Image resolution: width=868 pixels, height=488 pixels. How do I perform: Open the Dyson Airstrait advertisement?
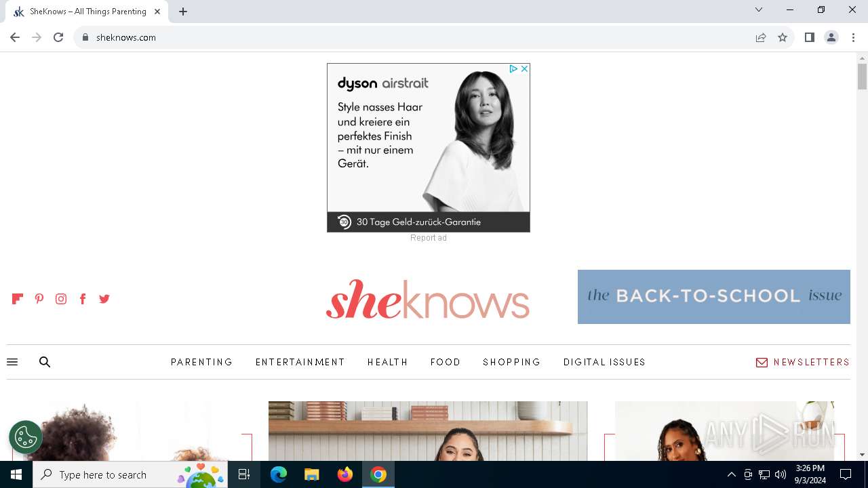click(429, 148)
